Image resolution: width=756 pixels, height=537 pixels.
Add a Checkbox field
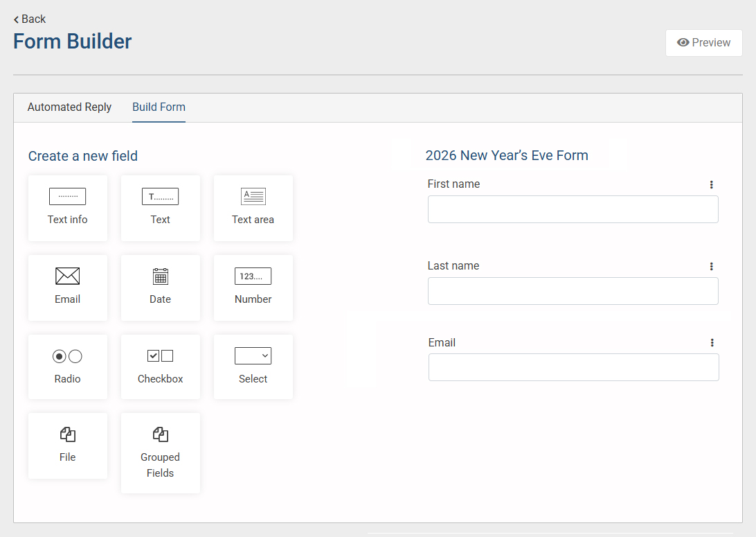[160, 367]
